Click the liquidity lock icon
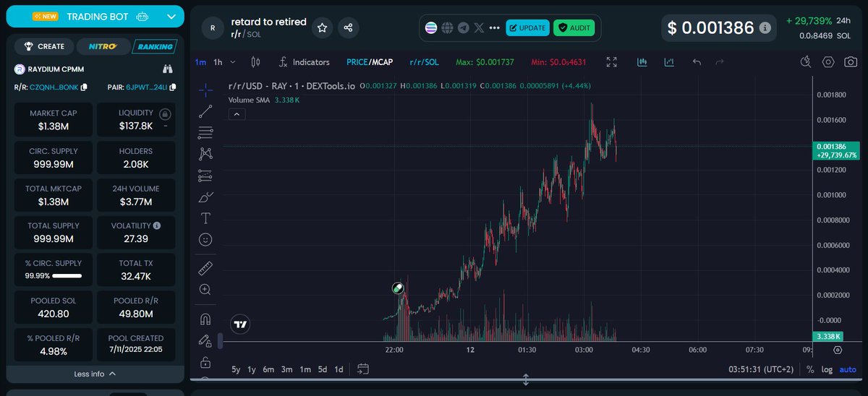Screen dimensions: 868x396 [x=165, y=114]
